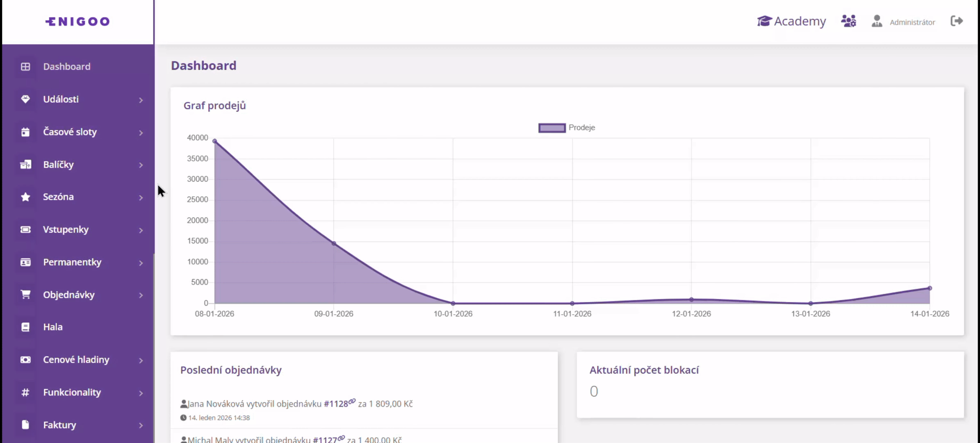Click the Objednávky shopping cart icon

click(25, 295)
